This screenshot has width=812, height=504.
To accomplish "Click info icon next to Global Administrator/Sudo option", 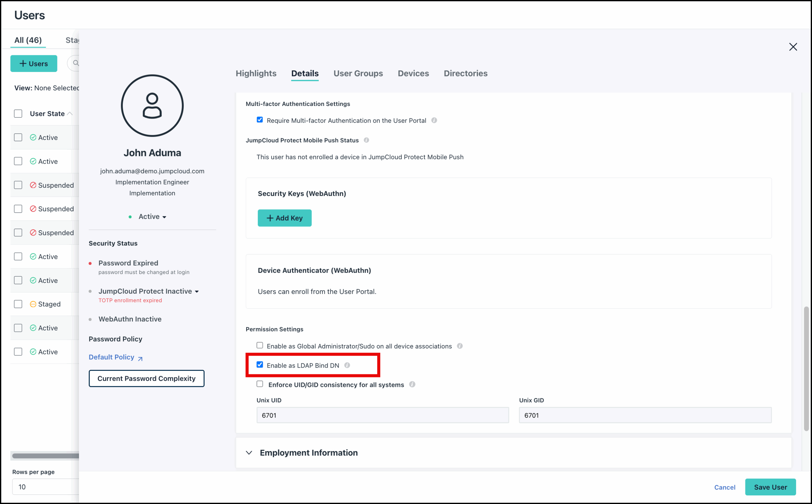I will (x=460, y=346).
